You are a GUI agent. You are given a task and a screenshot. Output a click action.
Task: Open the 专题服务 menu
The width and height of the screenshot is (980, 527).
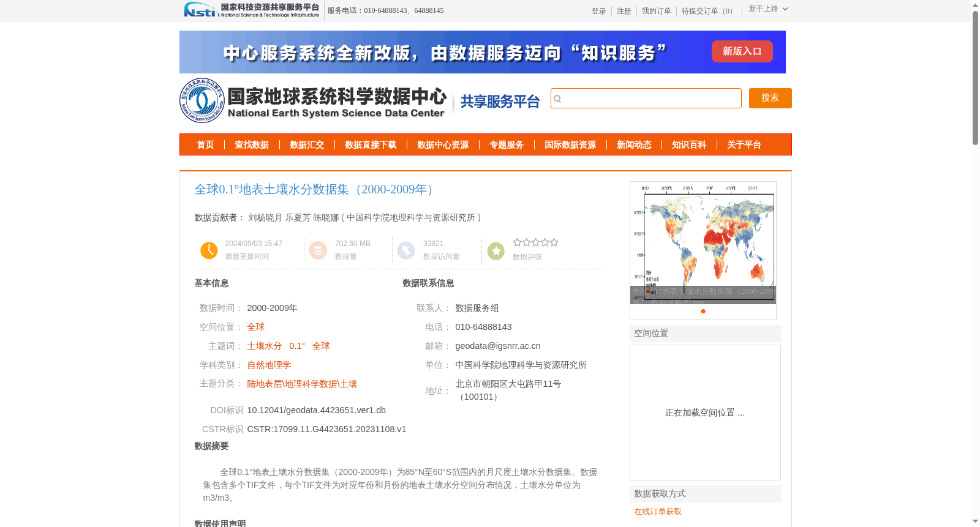point(507,145)
